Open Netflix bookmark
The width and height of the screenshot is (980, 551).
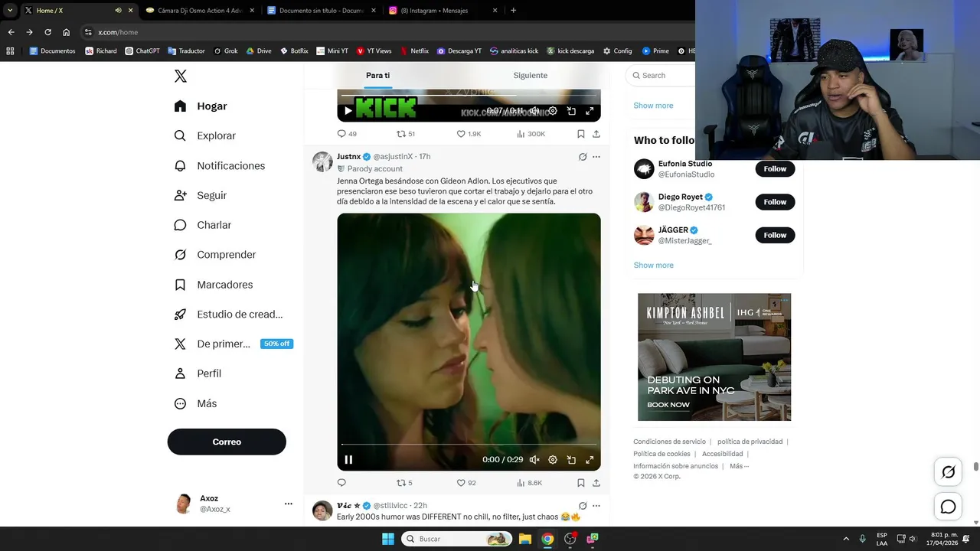tap(414, 51)
